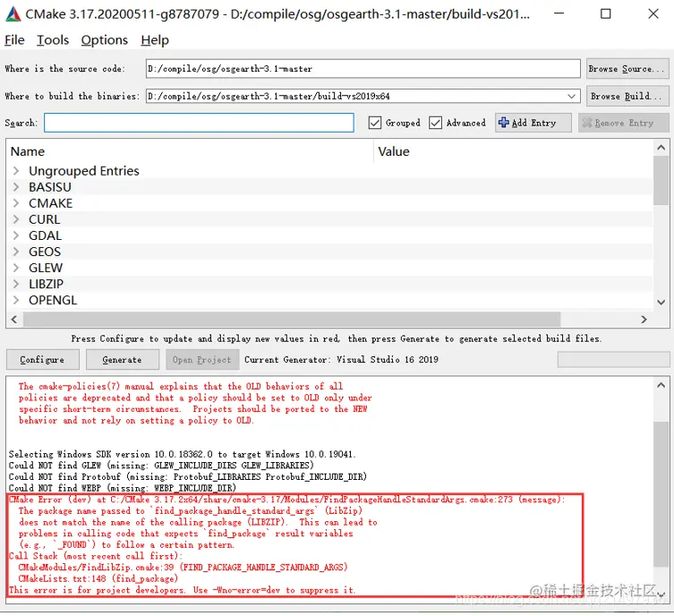Minimize the CMake window
Viewport: 674px width, 616px height.
[x=559, y=13]
